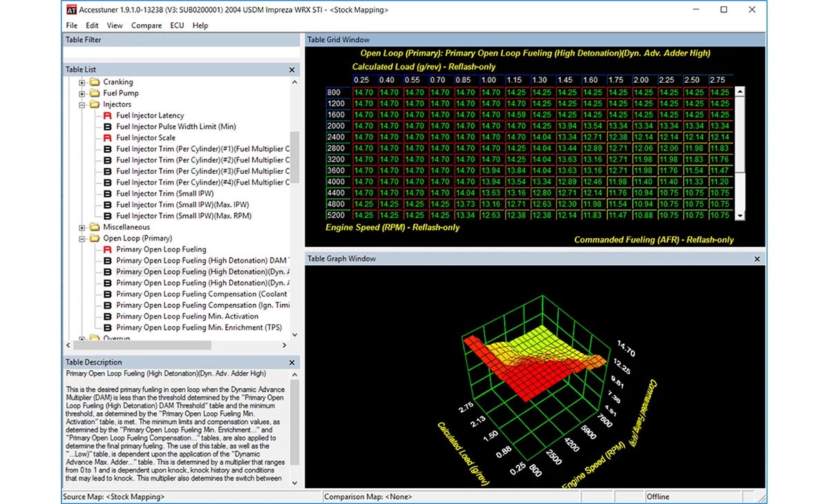Click the Cranking folder icon
Image resolution: width=829 pixels, height=504 pixels.
tap(95, 82)
